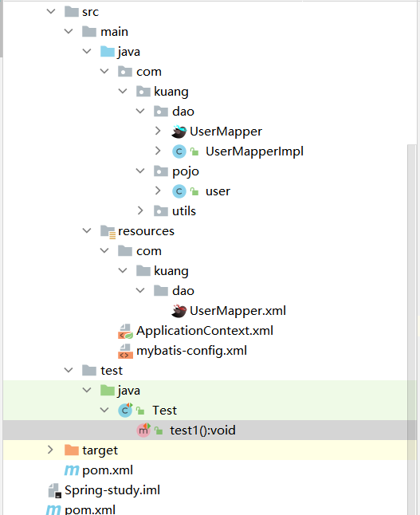Select the target folder
Viewport: 420px width, 515px height.
click(x=100, y=450)
